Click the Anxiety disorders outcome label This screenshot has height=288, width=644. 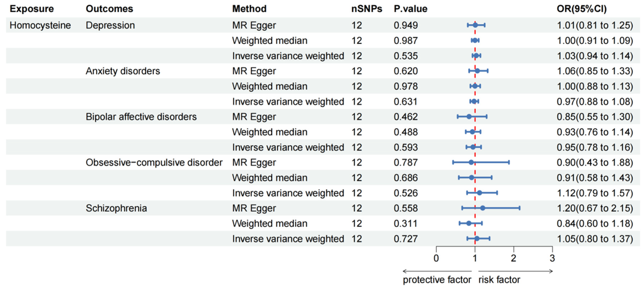[123, 71]
